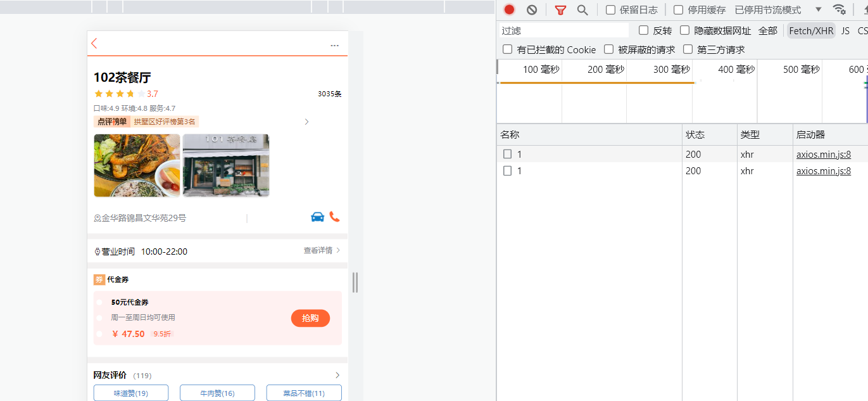Select the first request row checkbox
This screenshot has height=401, width=868.
pos(507,154)
